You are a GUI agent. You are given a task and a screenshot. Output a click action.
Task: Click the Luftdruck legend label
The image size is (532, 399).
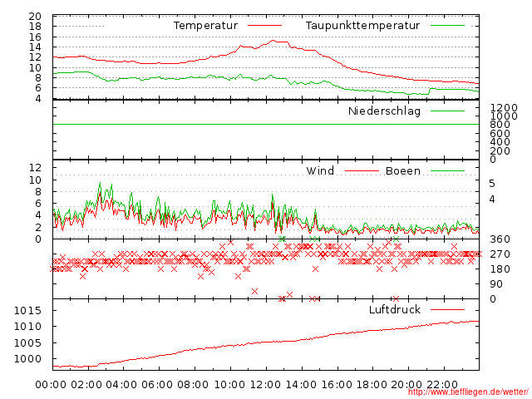coord(395,309)
